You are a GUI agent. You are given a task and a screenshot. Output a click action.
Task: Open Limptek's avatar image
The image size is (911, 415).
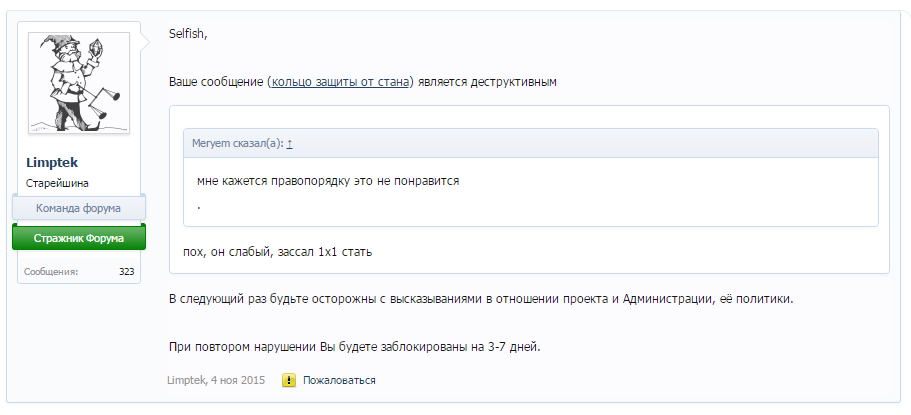pyautogui.click(x=78, y=84)
